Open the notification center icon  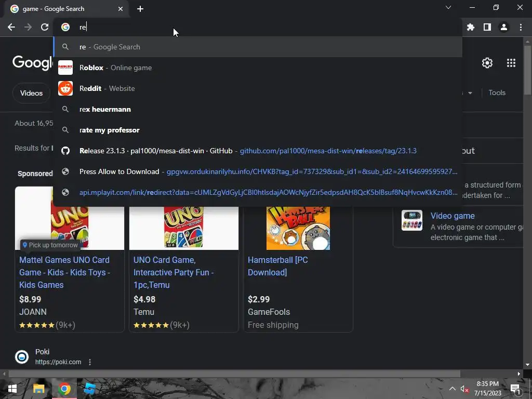[515, 389]
